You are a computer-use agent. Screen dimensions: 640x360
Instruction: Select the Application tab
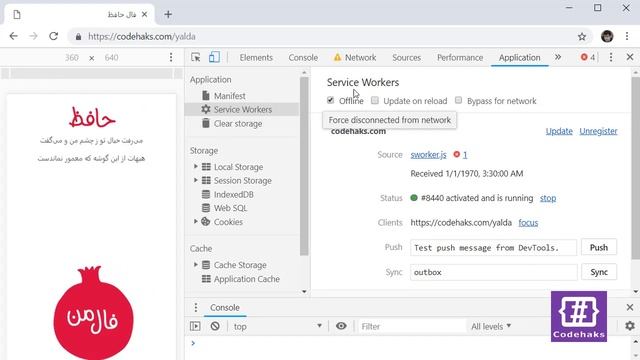tap(520, 58)
